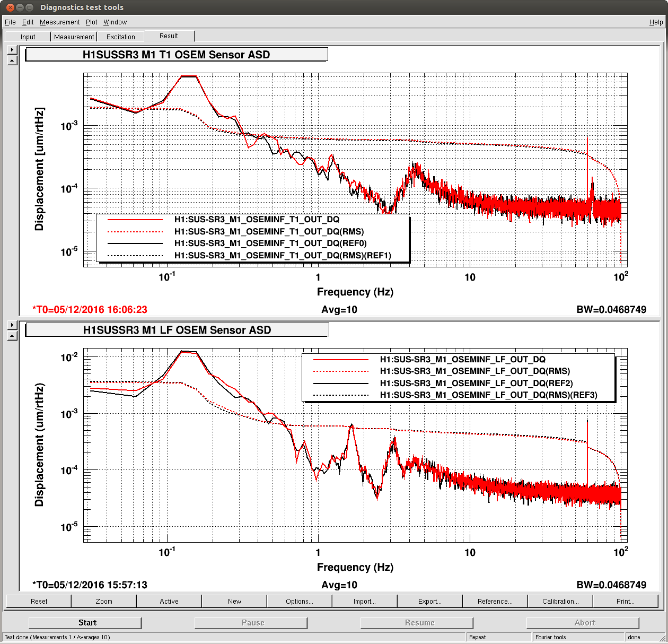668x644 pixels.
Task: Minimize the Diagnostics test tools window
Action: click(x=20, y=7)
